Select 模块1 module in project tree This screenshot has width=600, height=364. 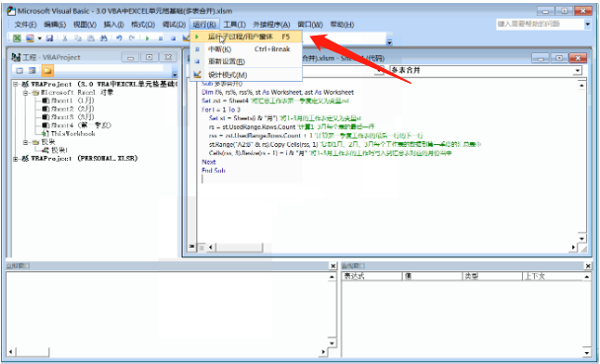click(55, 150)
